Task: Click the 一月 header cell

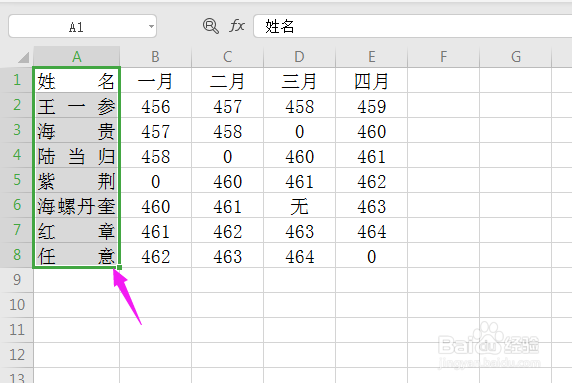Action: pyautogui.click(x=155, y=80)
